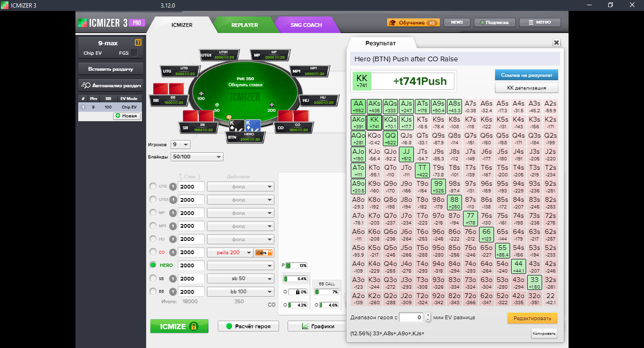Click the number 1 circle beside UTG

tap(173, 186)
